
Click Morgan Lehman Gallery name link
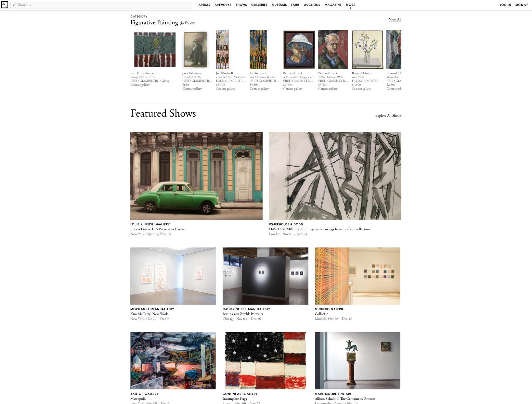pos(152,309)
